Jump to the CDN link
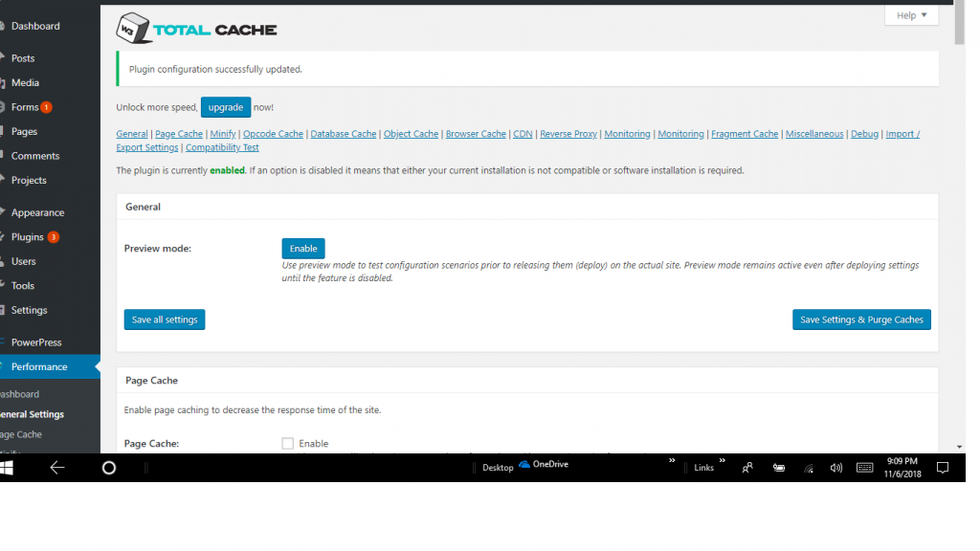Viewport: 980px width, 551px height. (x=523, y=134)
